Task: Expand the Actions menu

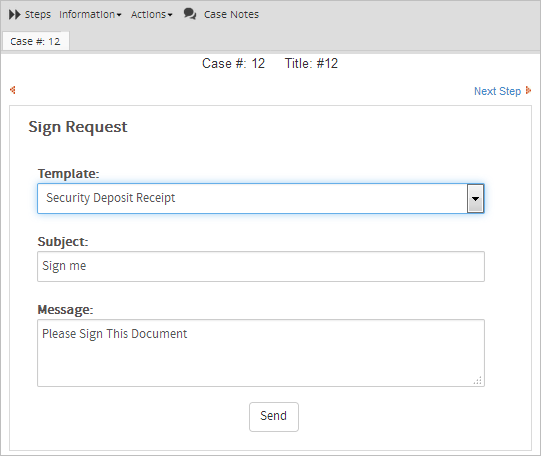Action: (x=151, y=14)
